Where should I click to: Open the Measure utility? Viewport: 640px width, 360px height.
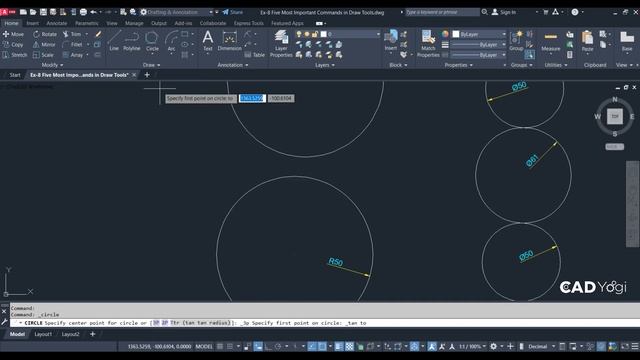[551, 40]
